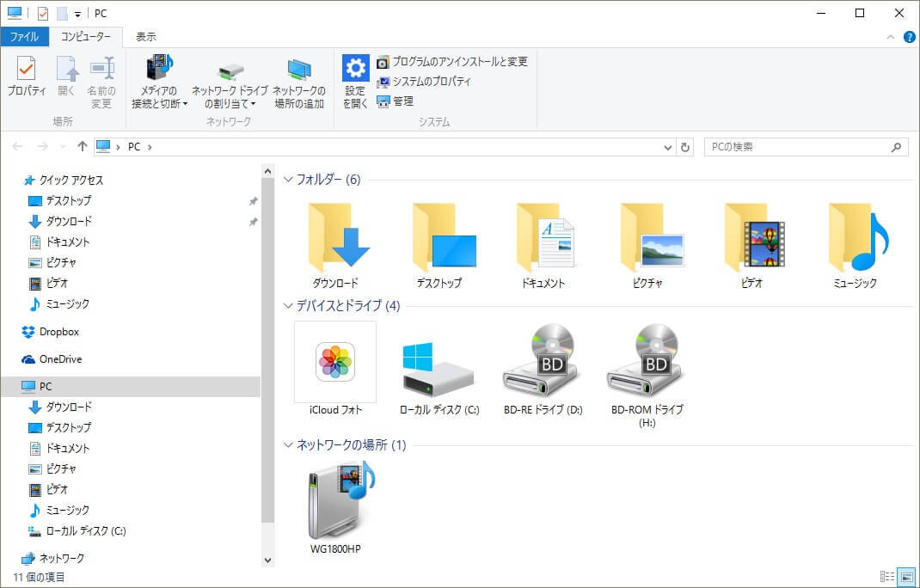Open the WG1800HP network media device
Screen dimensions: 920x588
334,501
